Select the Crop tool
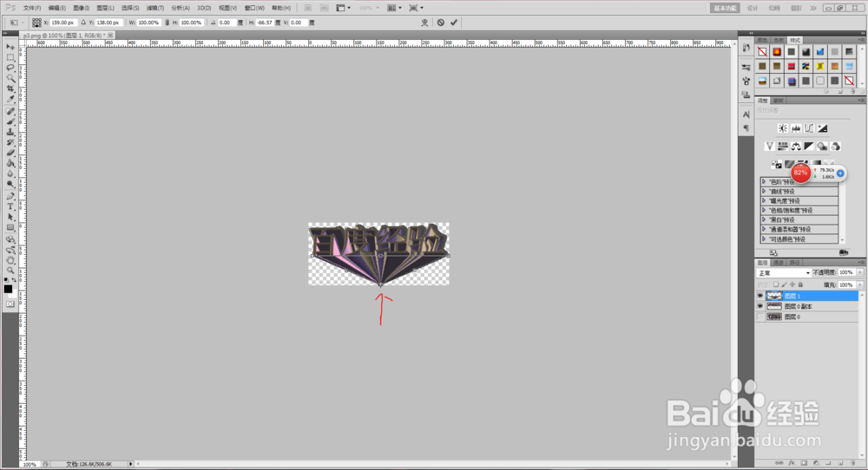The width and height of the screenshot is (868, 470). [x=10, y=88]
